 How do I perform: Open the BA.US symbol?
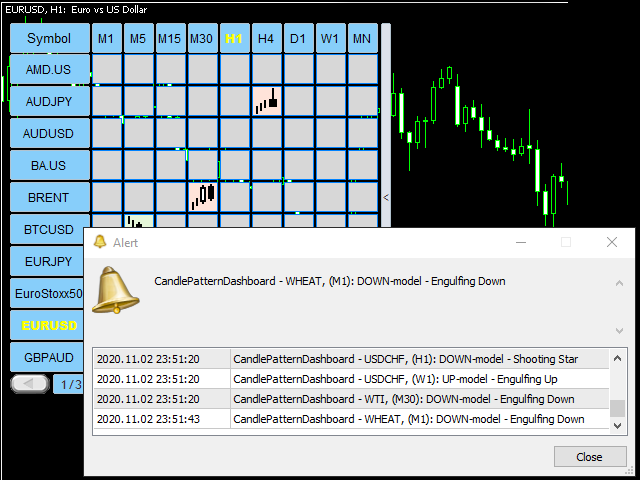click(x=49, y=165)
